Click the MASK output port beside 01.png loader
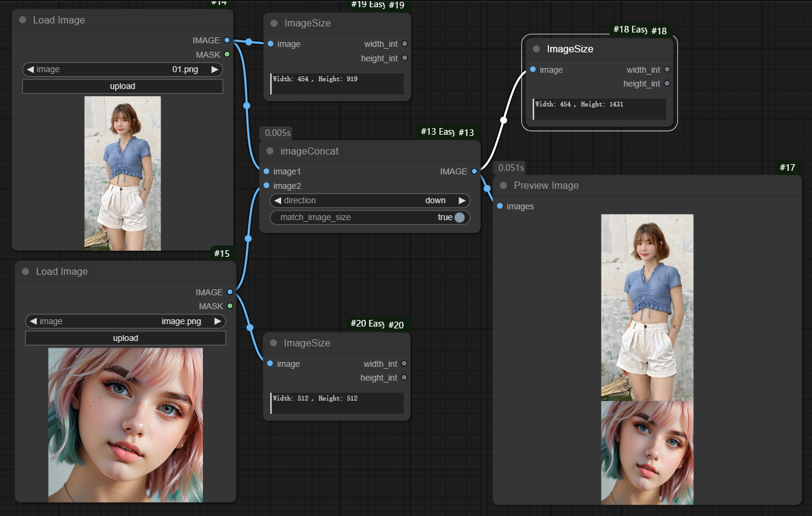The image size is (812, 516). pos(227,54)
